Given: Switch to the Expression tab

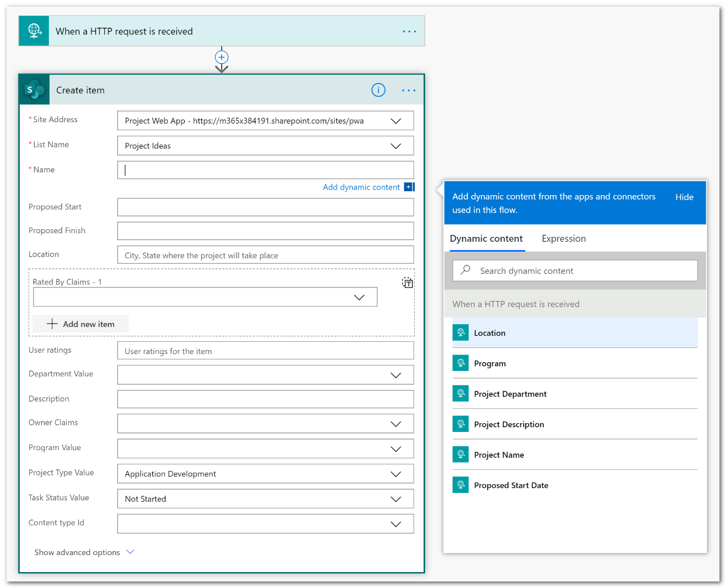Looking at the screenshot, I should coord(564,238).
